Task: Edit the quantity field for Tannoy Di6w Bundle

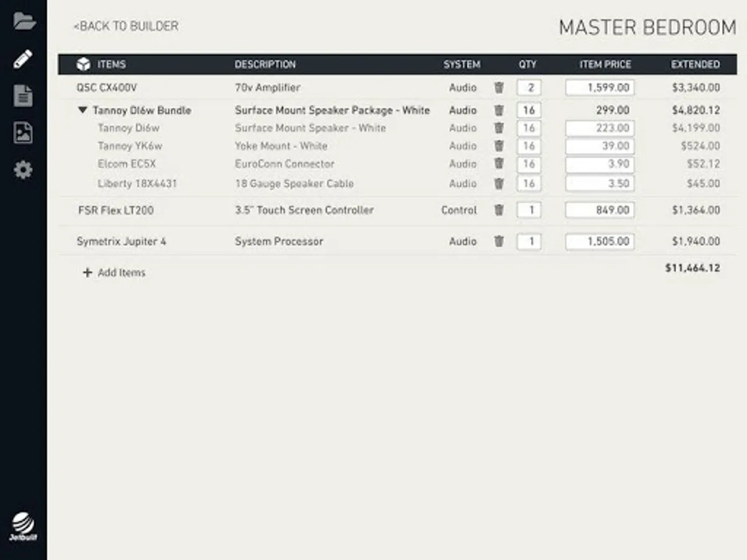Action: tap(529, 110)
